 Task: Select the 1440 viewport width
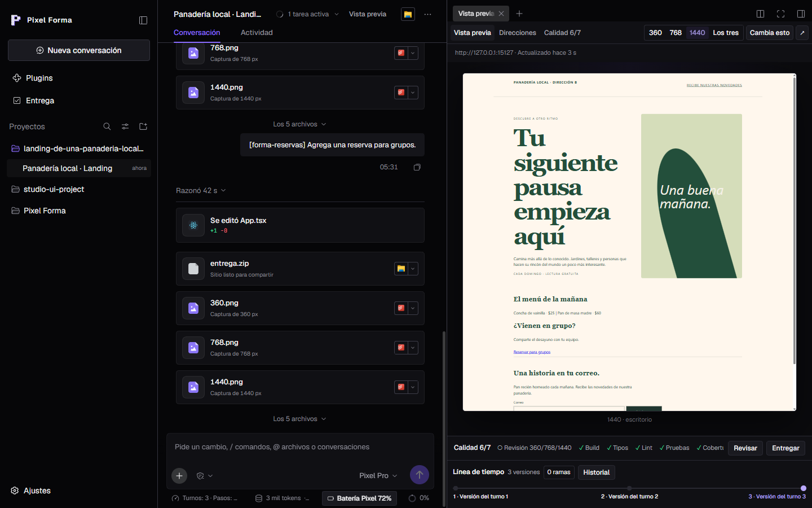click(697, 33)
